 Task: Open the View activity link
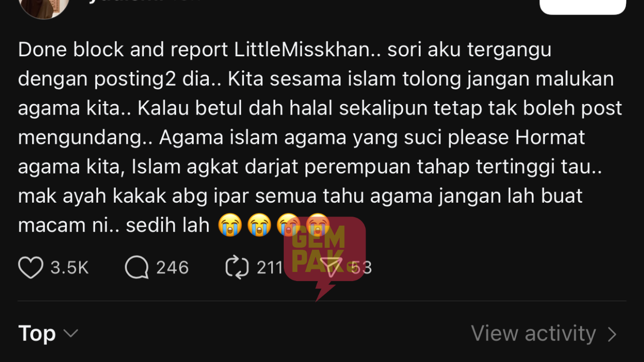click(x=533, y=334)
